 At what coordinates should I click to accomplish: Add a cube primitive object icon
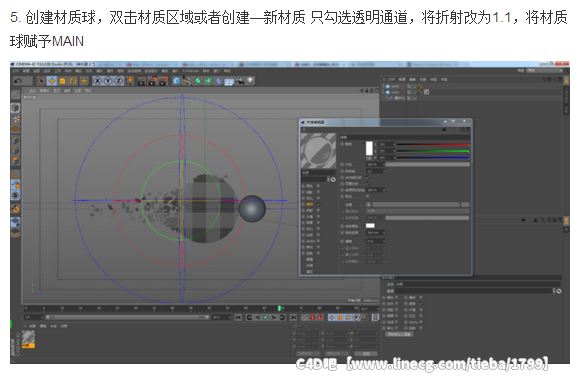pos(177,81)
